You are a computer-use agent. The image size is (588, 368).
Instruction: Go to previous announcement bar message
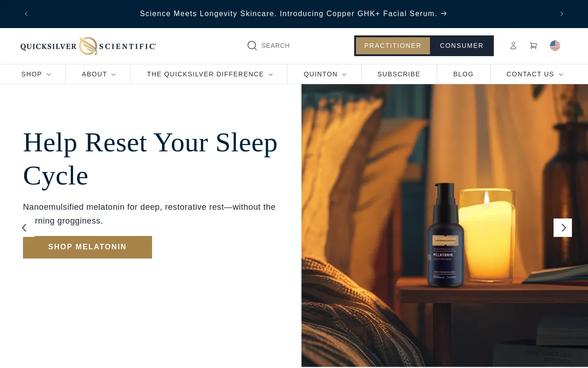(26, 14)
